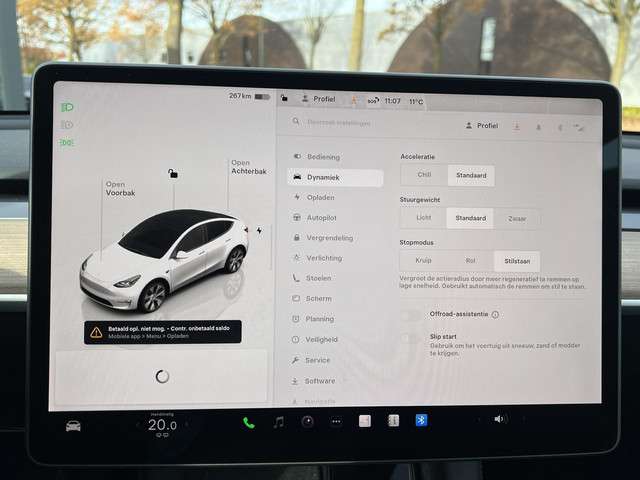Open the three-dots app launcher

[336, 421]
